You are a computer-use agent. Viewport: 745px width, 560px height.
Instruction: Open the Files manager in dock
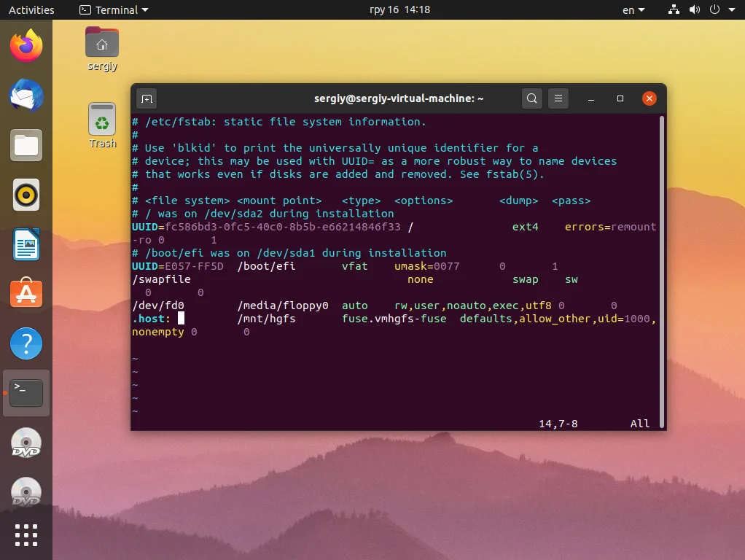pos(26,146)
